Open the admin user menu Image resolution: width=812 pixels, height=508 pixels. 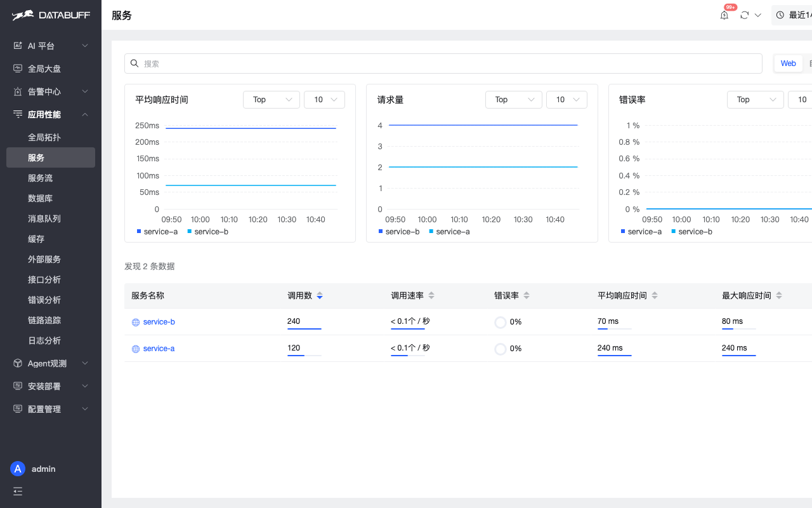click(44, 469)
